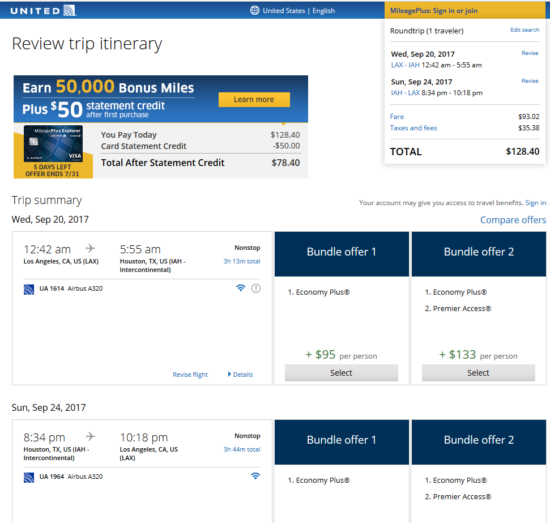Select Bundle offer 2 for $133

point(478,373)
